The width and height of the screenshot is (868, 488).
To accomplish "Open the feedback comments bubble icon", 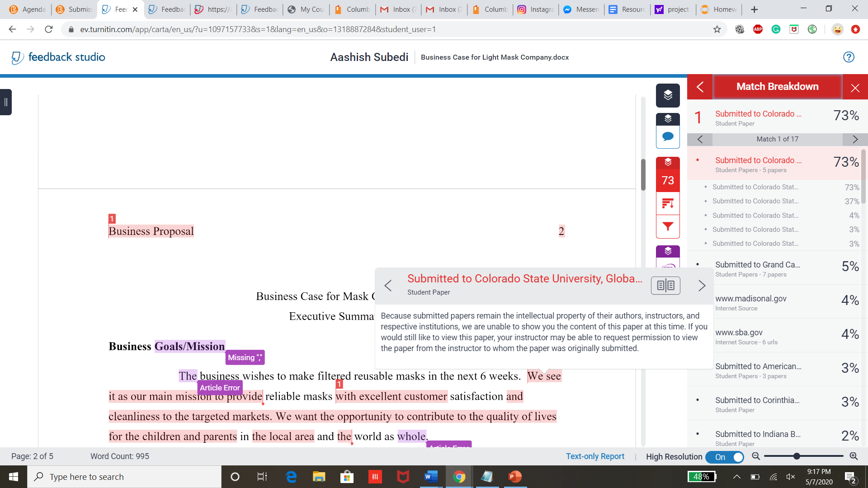I will click(668, 136).
